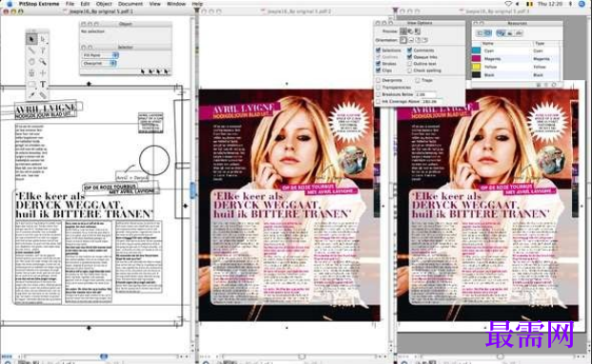Open the View menu

click(154, 4)
